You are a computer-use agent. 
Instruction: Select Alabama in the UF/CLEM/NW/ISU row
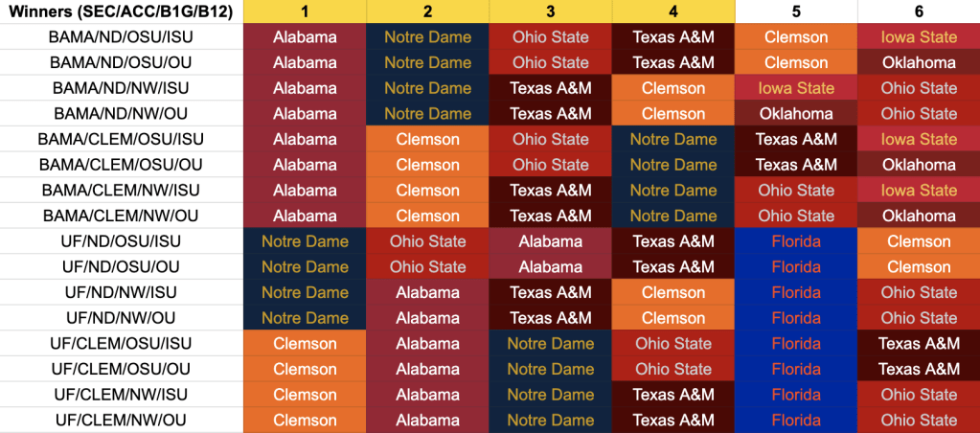coord(427,394)
